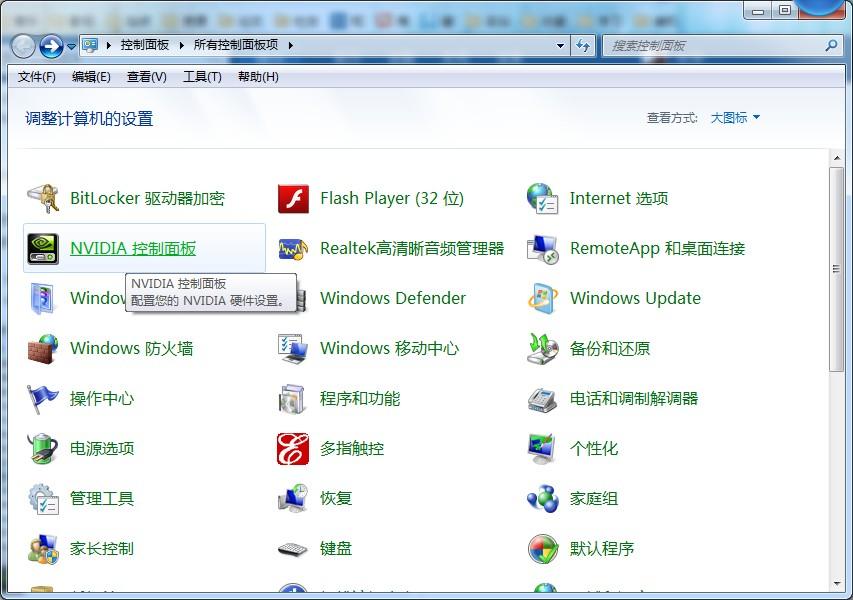Screen dimensions: 853x600
Task: Expand the breadcrumb arrow before 控制面板
Action: pos(109,46)
